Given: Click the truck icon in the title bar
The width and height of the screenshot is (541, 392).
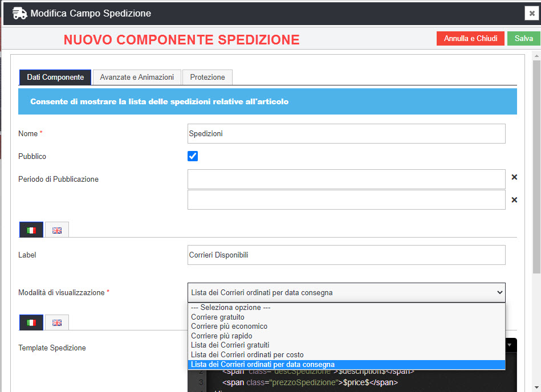Looking at the screenshot, I should click(19, 13).
